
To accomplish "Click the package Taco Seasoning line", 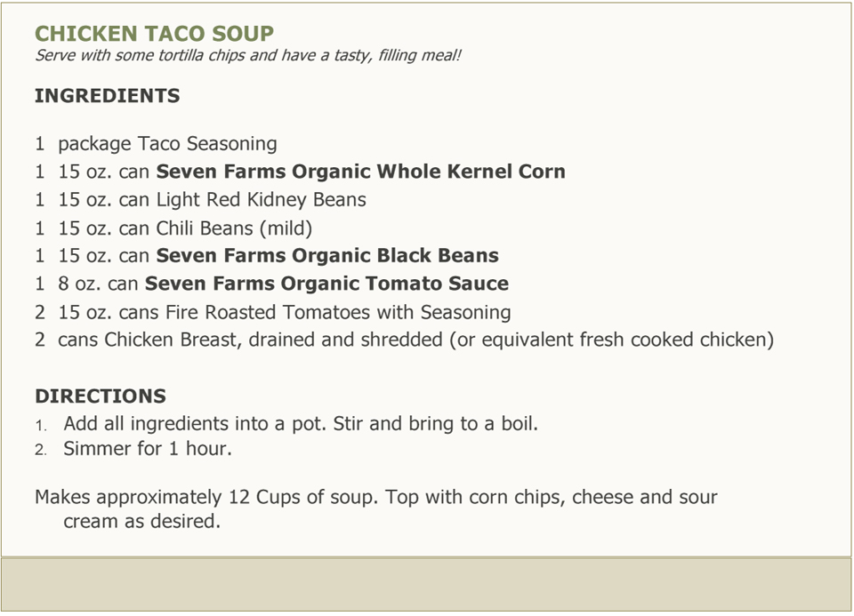I will tap(156, 144).
